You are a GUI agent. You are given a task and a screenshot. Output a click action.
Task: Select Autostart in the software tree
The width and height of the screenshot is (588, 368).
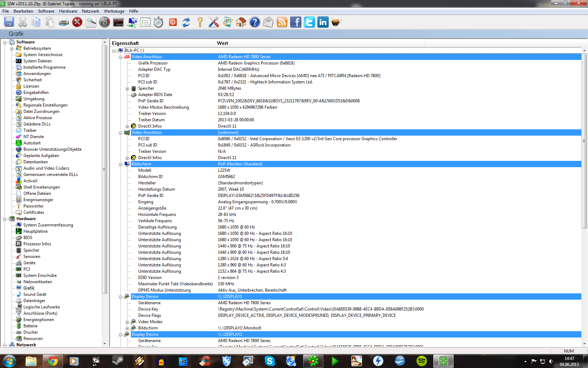coord(32,143)
